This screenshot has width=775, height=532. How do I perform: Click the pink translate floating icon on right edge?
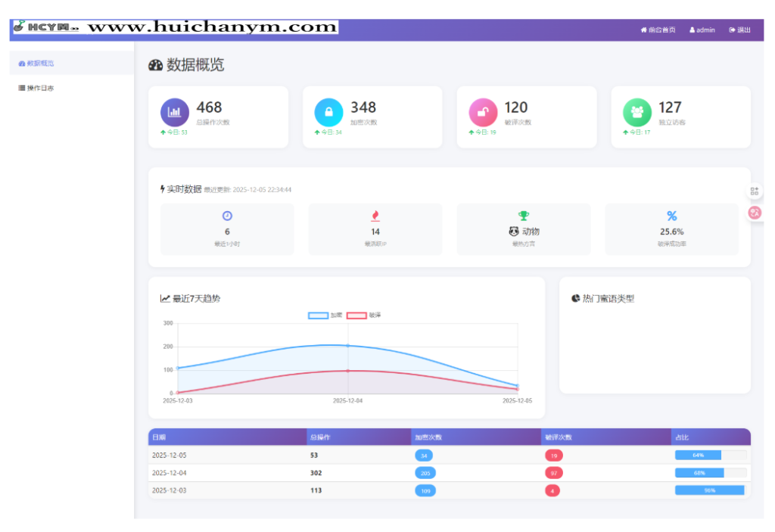click(754, 213)
